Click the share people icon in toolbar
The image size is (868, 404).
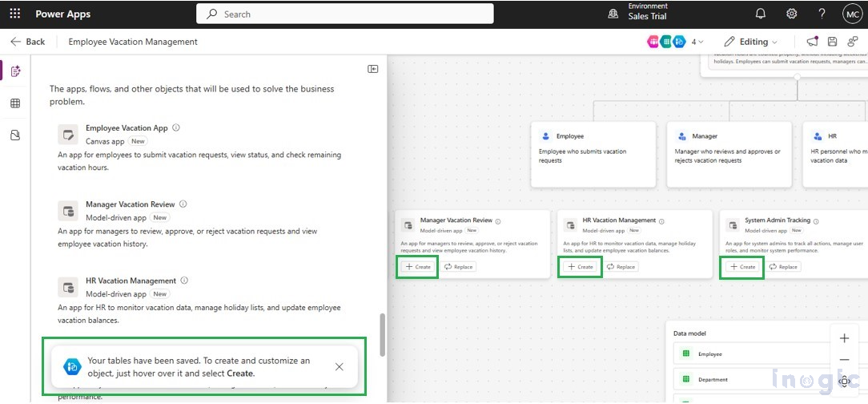click(853, 42)
